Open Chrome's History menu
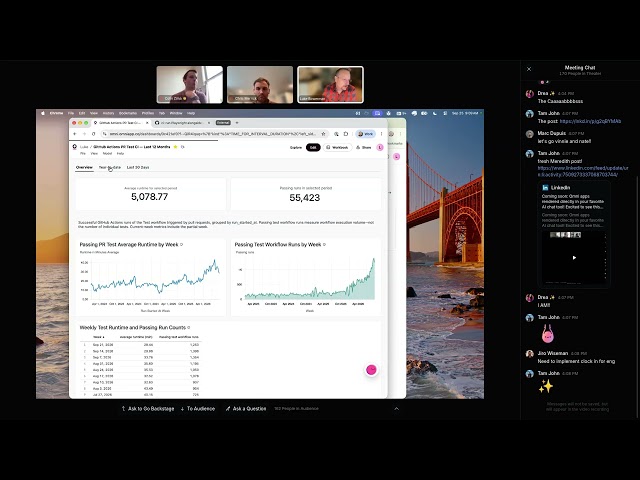 [x=108, y=113]
